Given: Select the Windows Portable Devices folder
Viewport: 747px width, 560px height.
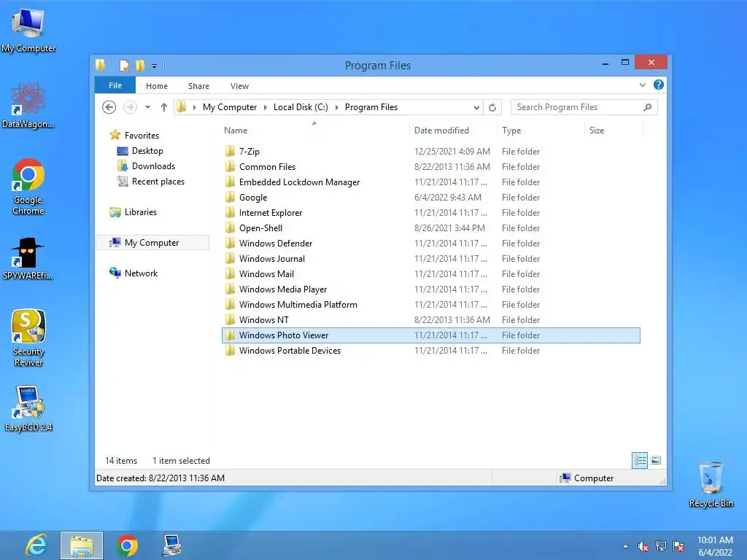Looking at the screenshot, I should [x=430, y=351].
